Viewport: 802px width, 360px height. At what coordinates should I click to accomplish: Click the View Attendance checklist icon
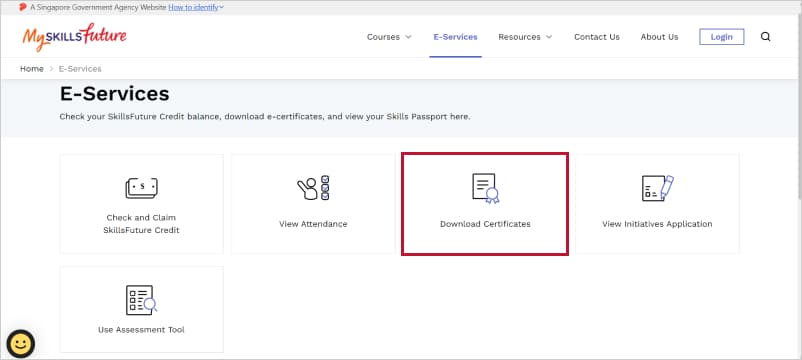tap(313, 188)
